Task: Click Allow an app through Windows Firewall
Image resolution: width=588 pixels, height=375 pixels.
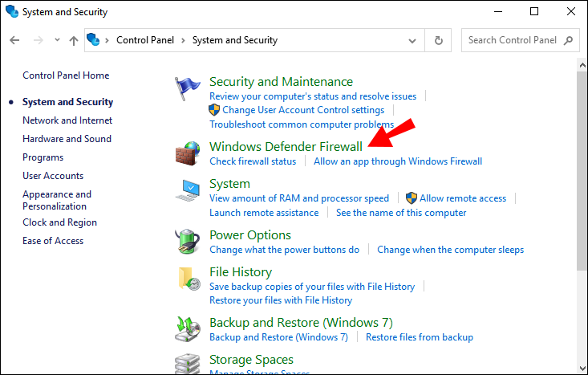Action: click(x=398, y=161)
